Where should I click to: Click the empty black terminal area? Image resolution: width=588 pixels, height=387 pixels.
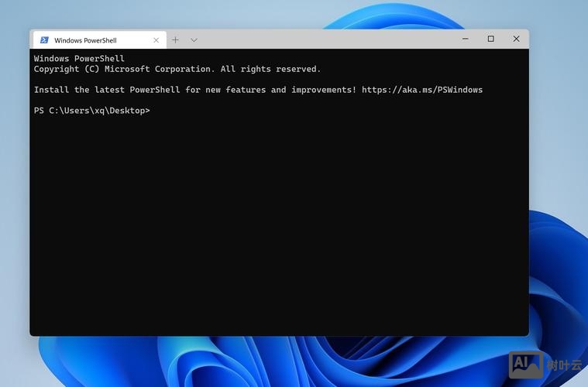pos(279,232)
